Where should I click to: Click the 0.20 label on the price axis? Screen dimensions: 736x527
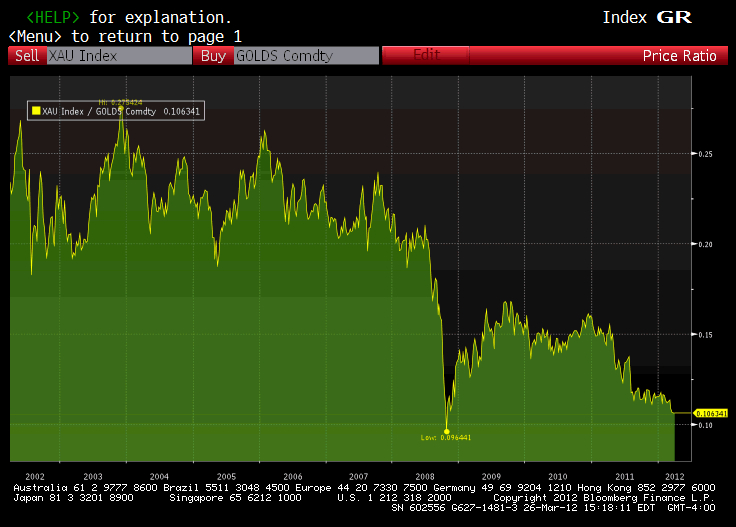click(706, 244)
